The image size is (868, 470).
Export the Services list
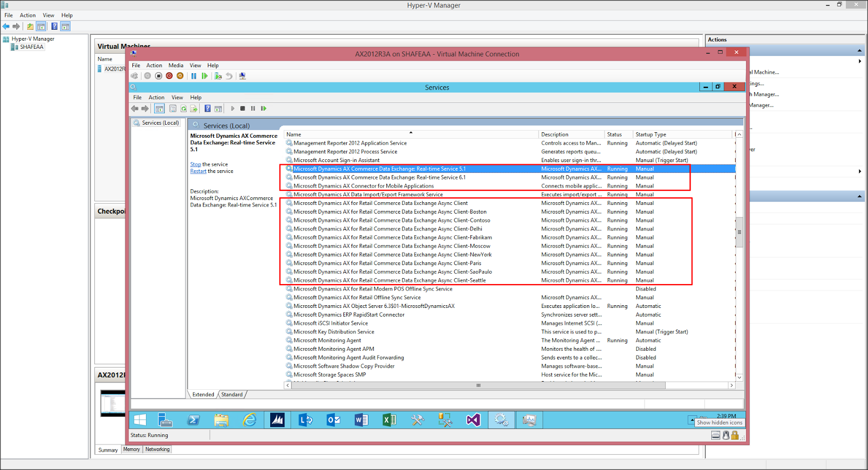(x=194, y=108)
